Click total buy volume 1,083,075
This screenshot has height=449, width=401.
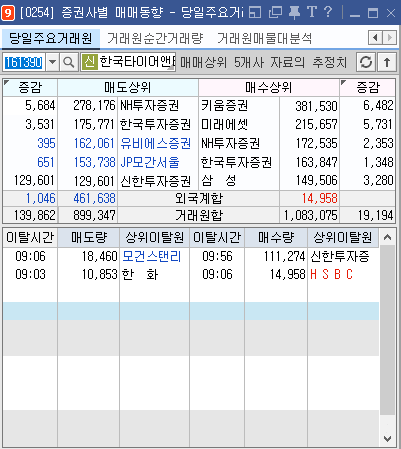pos(310,215)
